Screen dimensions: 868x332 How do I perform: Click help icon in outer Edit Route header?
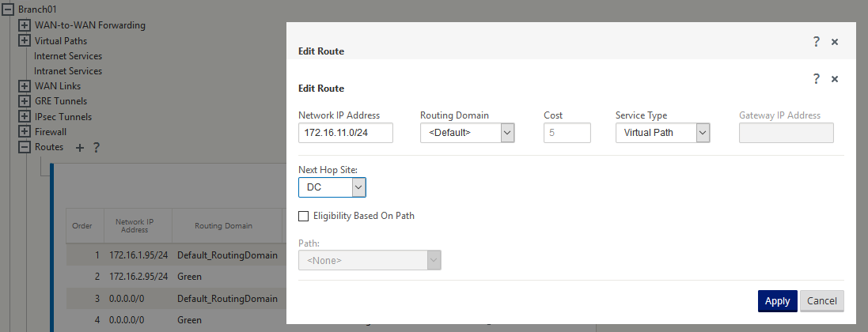click(x=816, y=41)
